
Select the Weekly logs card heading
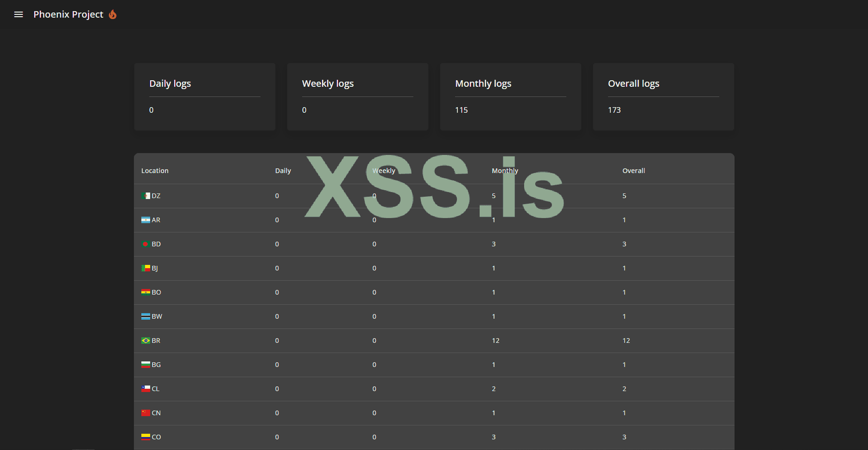[x=328, y=84]
